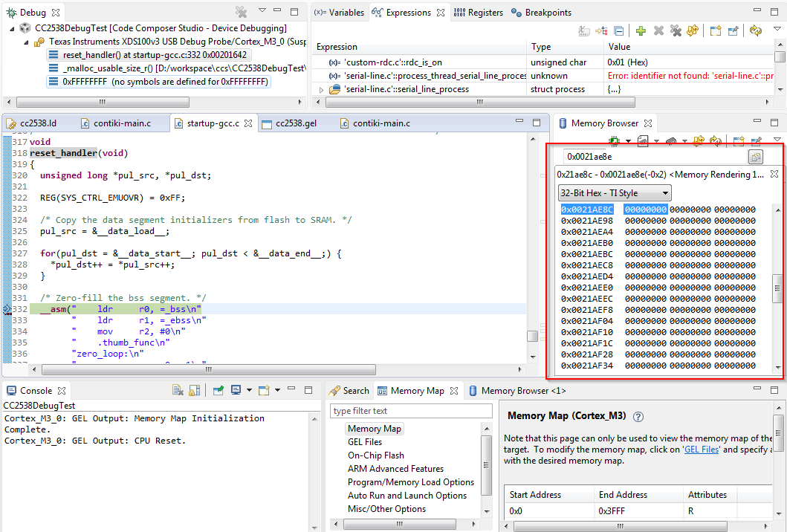The image size is (787, 532).
Task: Collapse Texas Instruments XDS100v3 probe node
Action: [x=26, y=42]
